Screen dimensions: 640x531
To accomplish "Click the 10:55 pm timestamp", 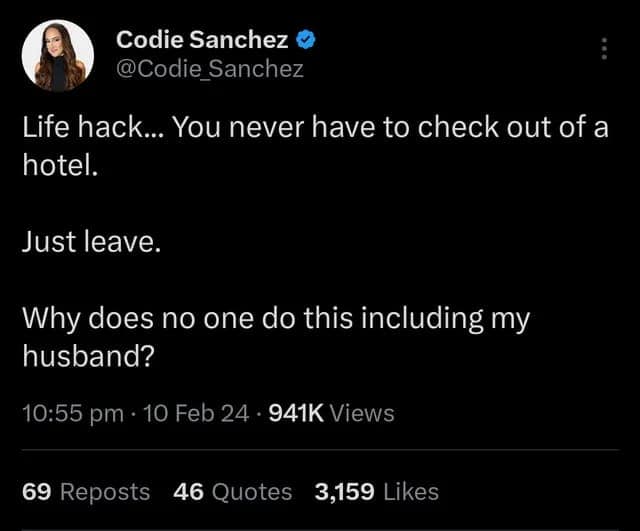I will 73,412.
